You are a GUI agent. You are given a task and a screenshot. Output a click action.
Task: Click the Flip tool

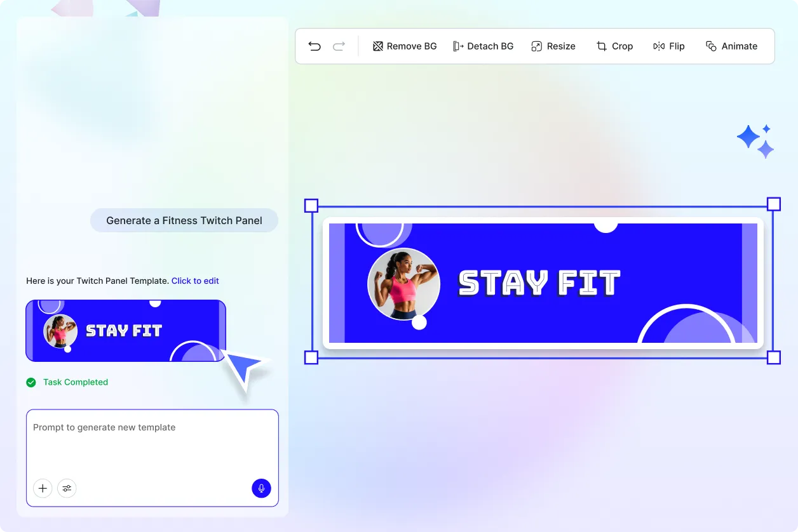(x=669, y=46)
